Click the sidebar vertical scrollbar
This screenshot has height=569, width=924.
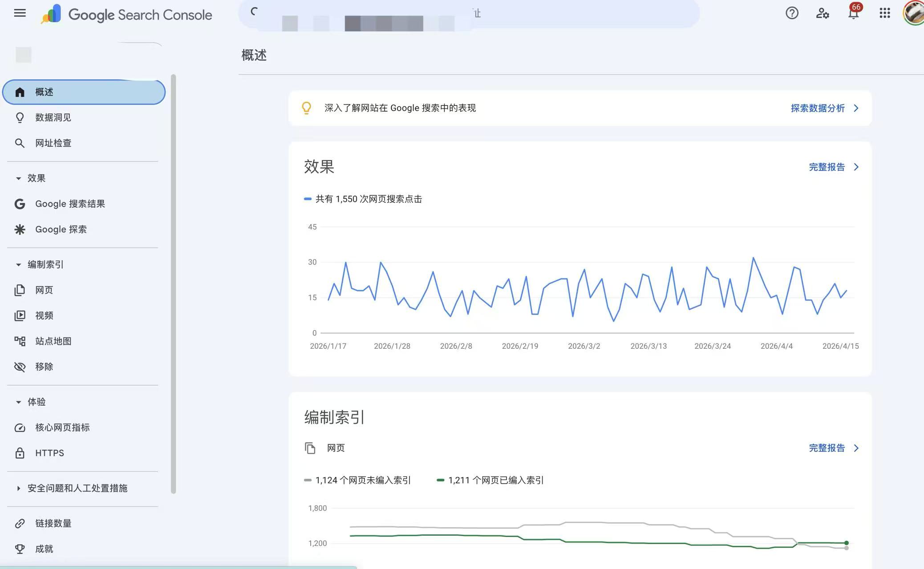pos(173,284)
